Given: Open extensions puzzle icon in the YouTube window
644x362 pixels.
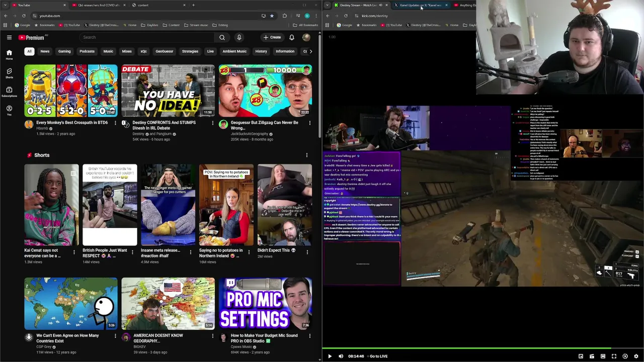Looking at the screenshot, I should (285, 16).
